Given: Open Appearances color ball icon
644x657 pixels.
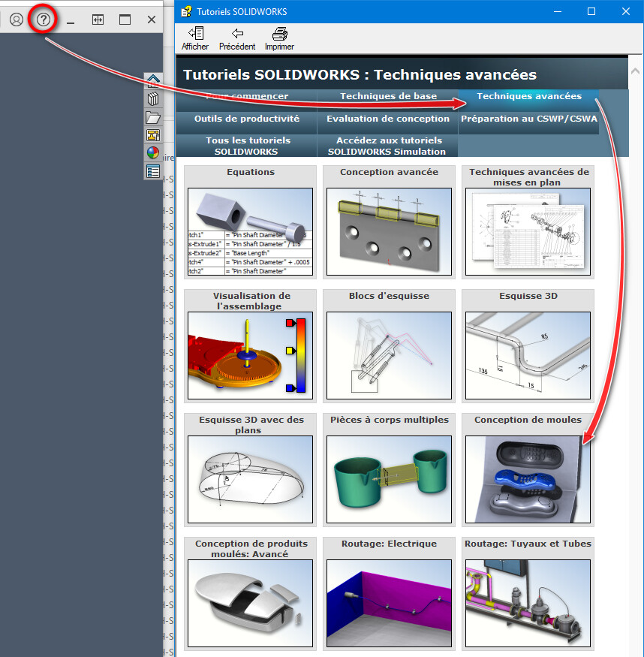Looking at the screenshot, I should 153,153.
